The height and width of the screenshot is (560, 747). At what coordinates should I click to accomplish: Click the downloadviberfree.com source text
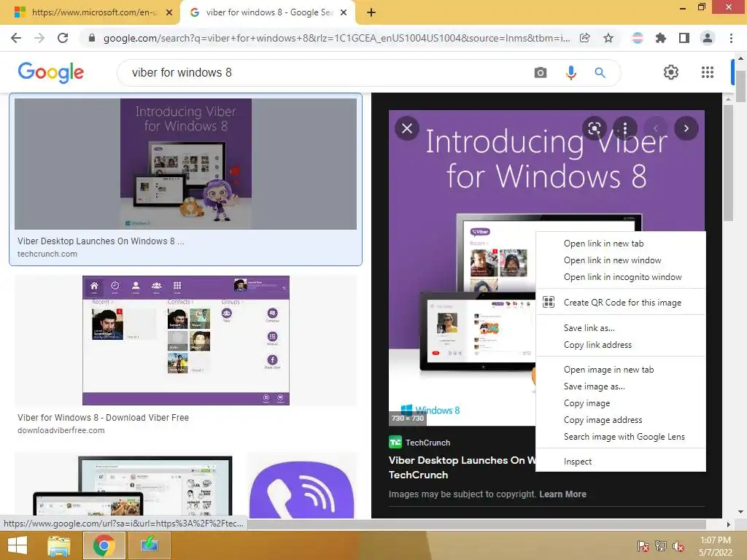coord(61,430)
